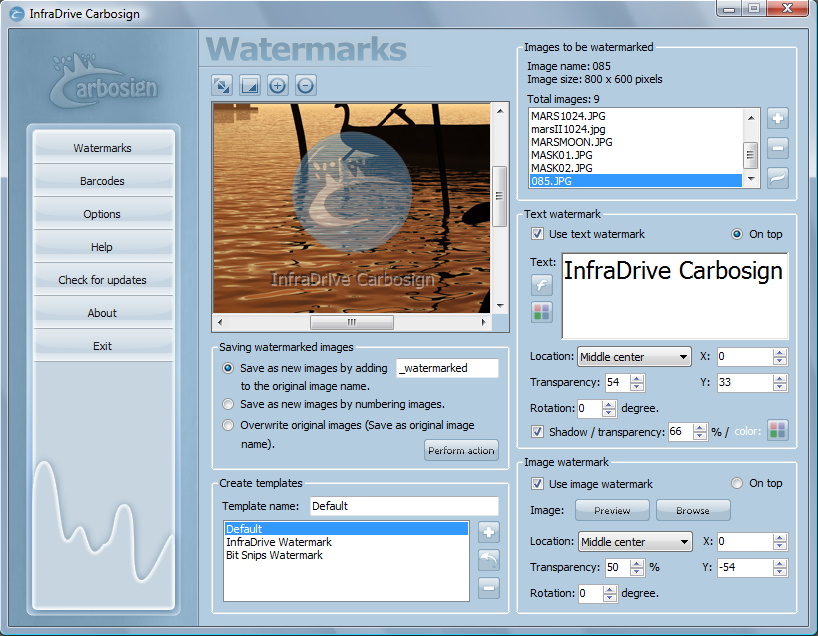The height and width of the screenshot is (636, 818).
Task: Add images to the watermark list
Action: [777, 118]
